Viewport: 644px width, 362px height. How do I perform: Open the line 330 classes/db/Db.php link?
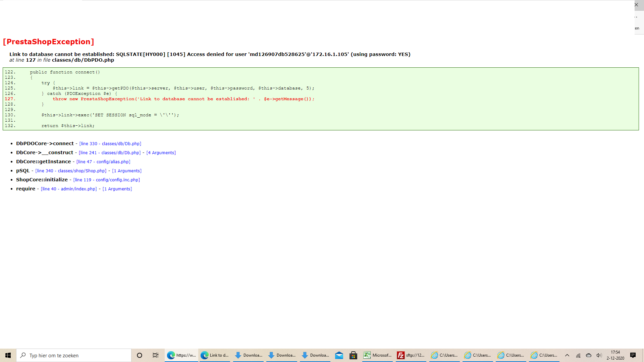click(110, 144)
